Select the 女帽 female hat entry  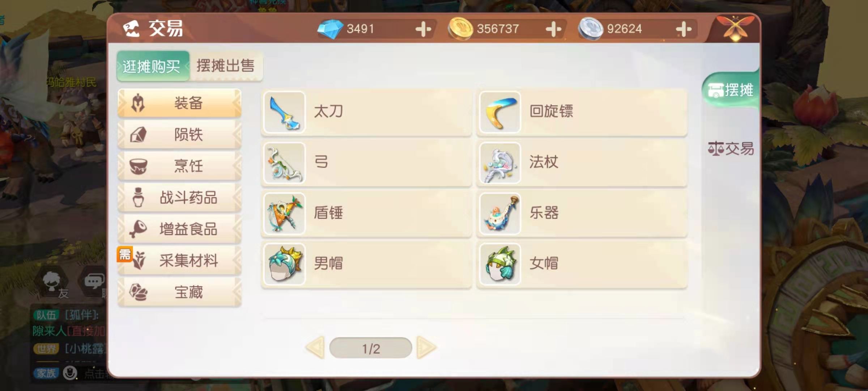[x=582, y=264]
